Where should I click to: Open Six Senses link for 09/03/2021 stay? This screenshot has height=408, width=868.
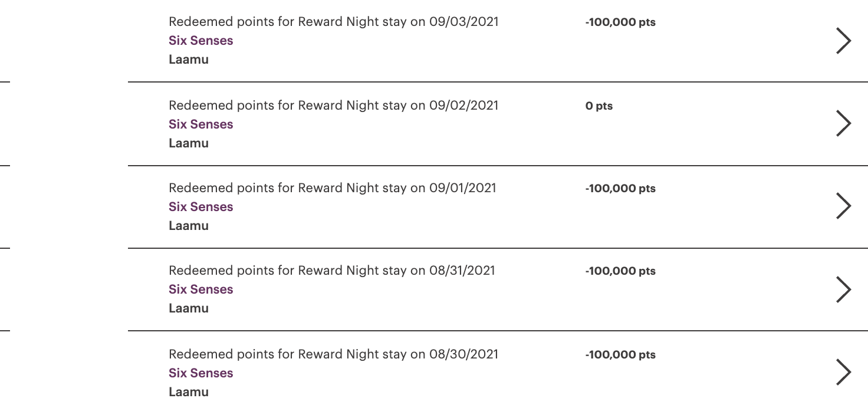point(201,41)
